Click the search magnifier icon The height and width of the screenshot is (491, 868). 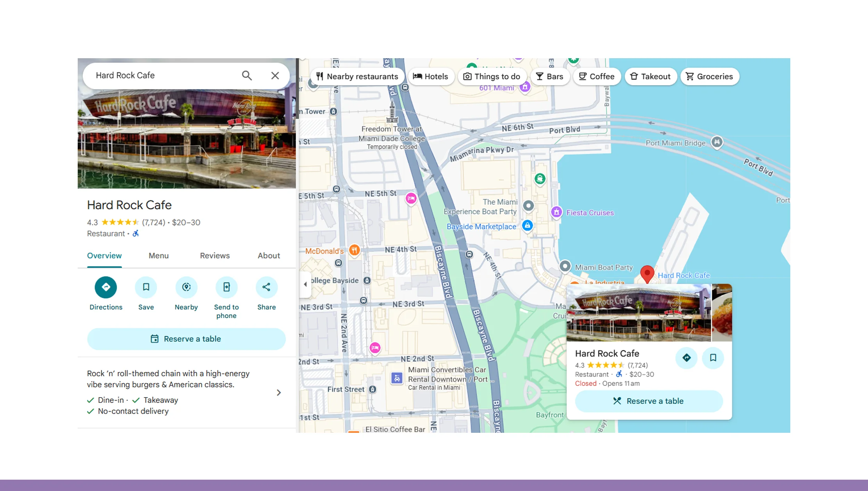coord(247,75)
